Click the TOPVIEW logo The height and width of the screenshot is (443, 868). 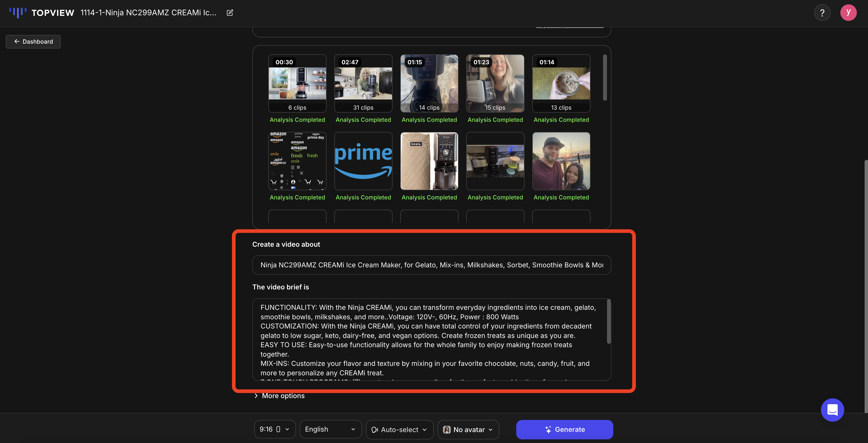pyautogui.click(x=41, y=13)
